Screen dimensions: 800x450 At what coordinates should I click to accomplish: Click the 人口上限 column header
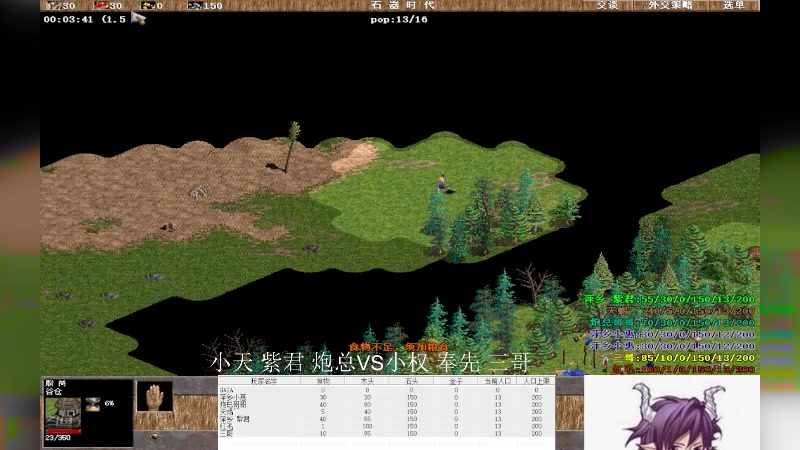pyautogui.click(x=536, y=381)
